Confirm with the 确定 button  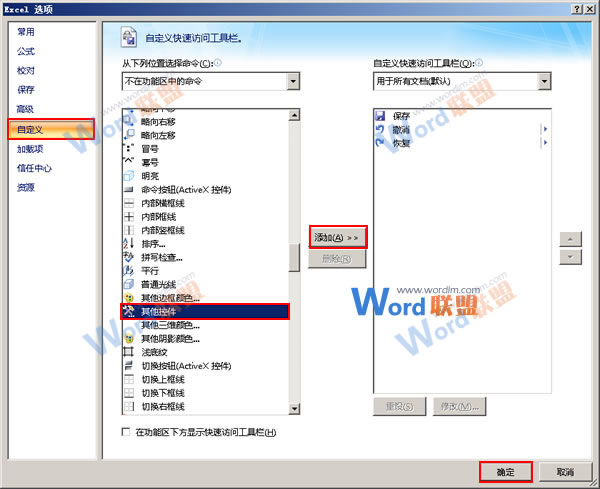pyautogui.click(x=505, y=472)
